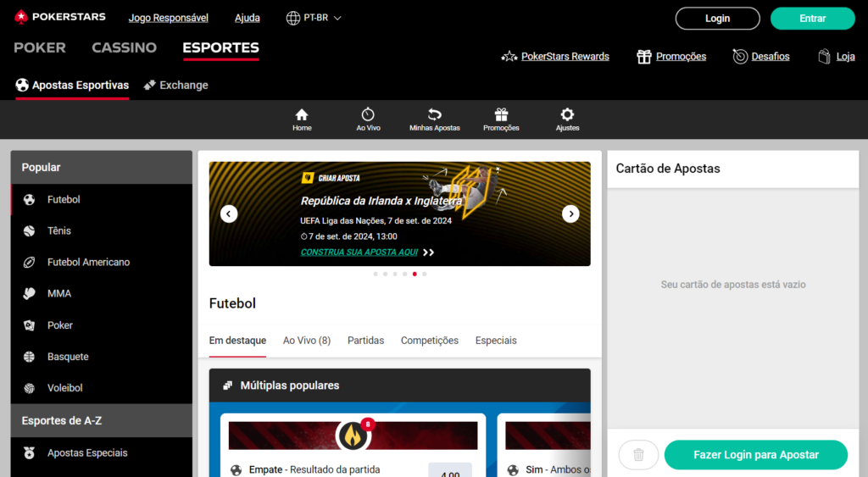Click the globe language icon
This screenshot has width=868, height=477.
pyautogui.click(x=292, y=18)
